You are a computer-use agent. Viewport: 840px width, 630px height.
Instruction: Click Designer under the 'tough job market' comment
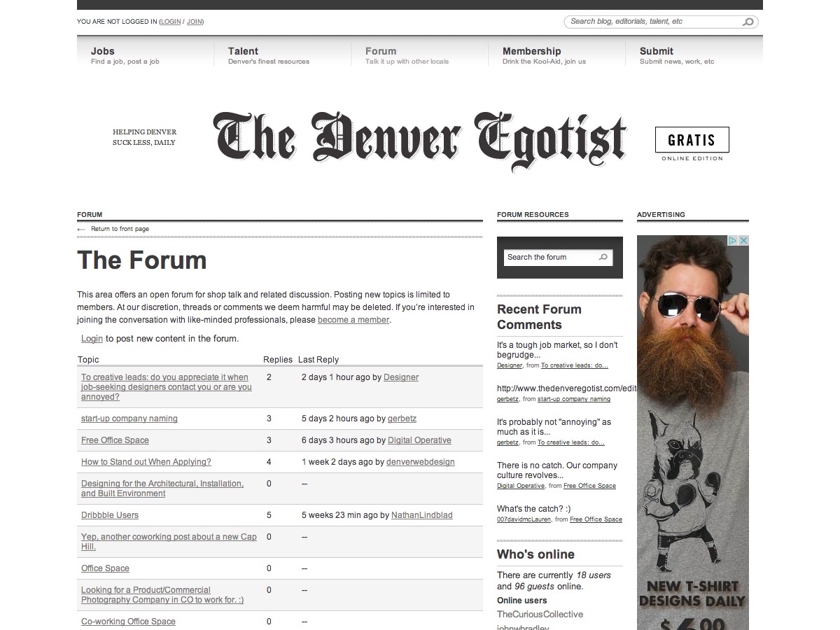510,365
